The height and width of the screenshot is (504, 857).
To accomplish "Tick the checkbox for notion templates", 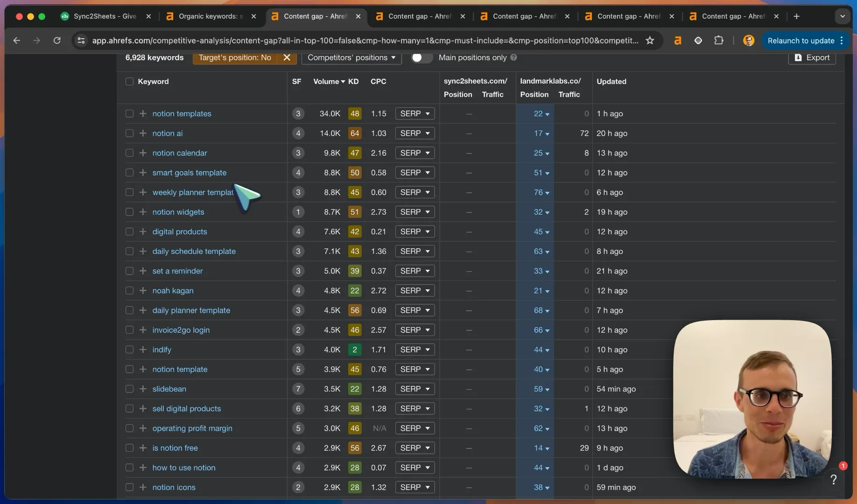I will (x=129, y=114).
